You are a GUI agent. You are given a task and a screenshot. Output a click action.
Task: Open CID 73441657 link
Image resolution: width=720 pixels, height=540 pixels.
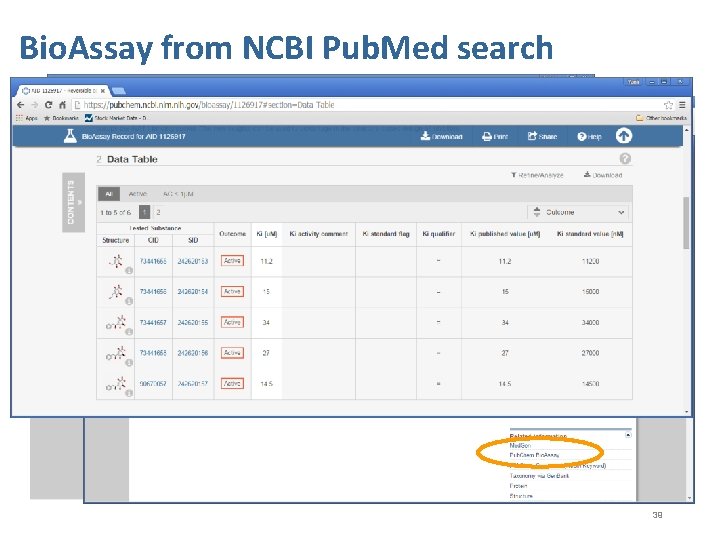point(153,323)
